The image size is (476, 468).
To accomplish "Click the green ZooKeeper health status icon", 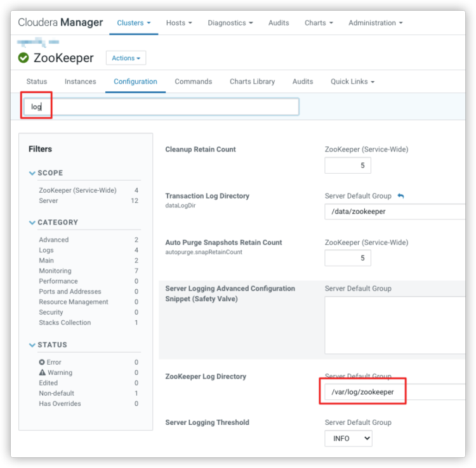I will point(23,58).
